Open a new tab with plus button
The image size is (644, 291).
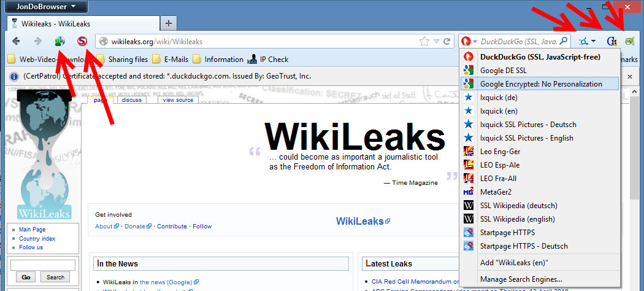point(169,23)
